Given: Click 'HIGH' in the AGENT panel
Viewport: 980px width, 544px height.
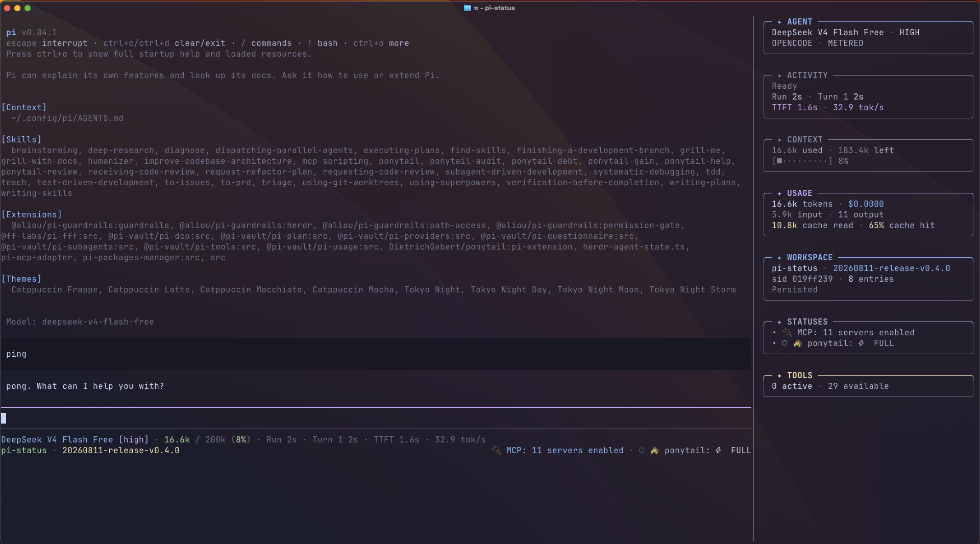Looking at the screenshot, I should pyautogui.click(x=910, y=33).
